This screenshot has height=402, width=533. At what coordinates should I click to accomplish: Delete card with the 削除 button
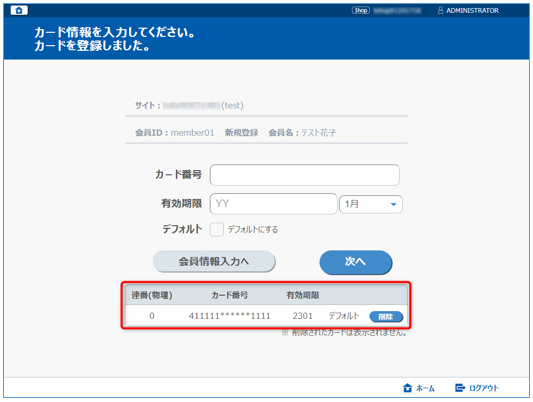[x=386, y=317]
